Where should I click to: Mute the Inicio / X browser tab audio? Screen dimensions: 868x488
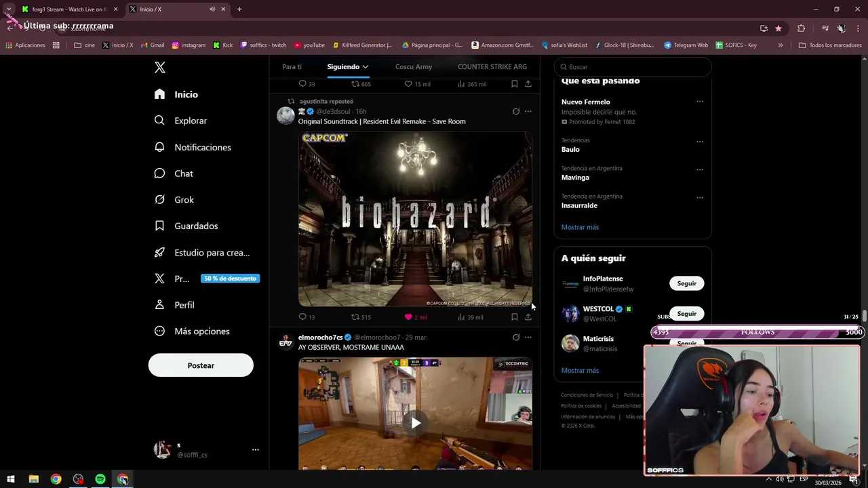[212, 9]
